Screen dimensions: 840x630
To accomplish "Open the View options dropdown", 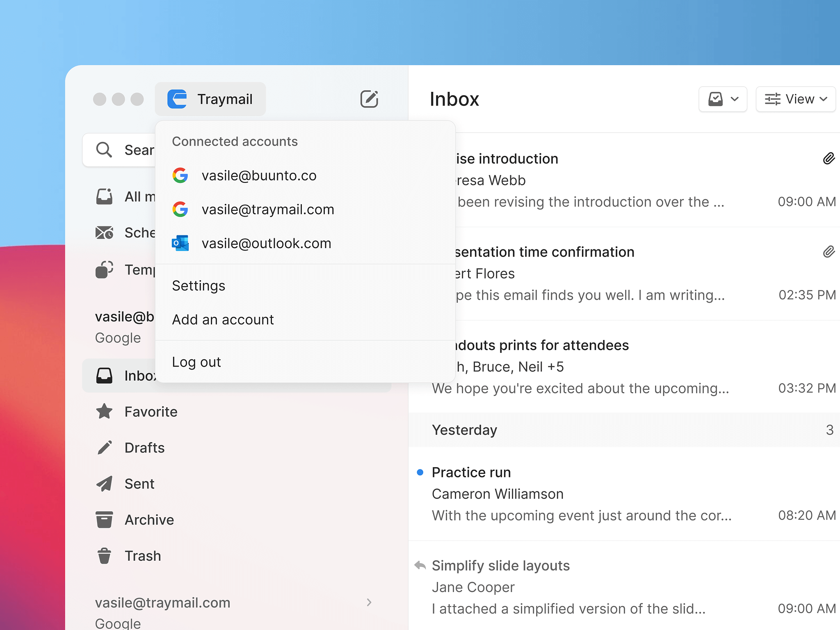I will (x=795, y=99).
